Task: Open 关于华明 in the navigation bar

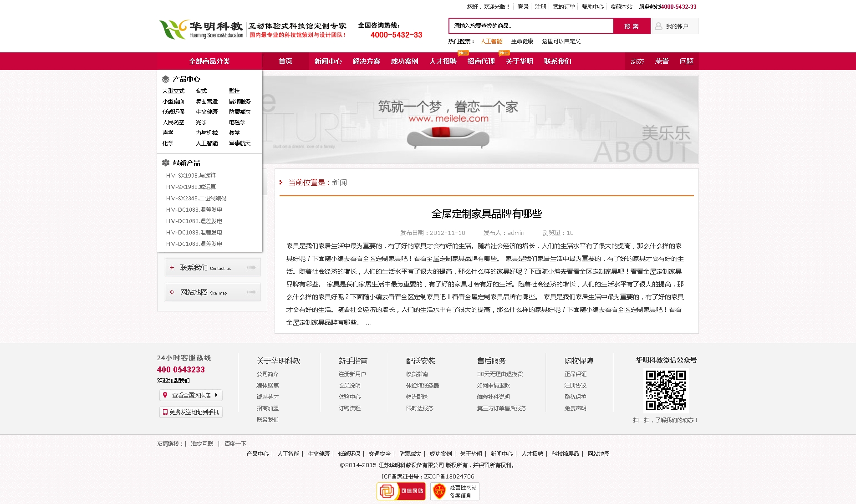Action: 519,61
